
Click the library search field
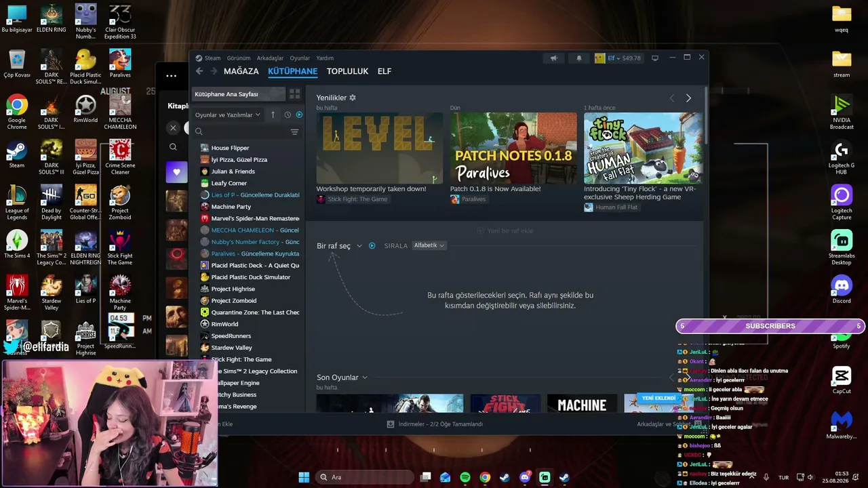(x=241, y=131)
